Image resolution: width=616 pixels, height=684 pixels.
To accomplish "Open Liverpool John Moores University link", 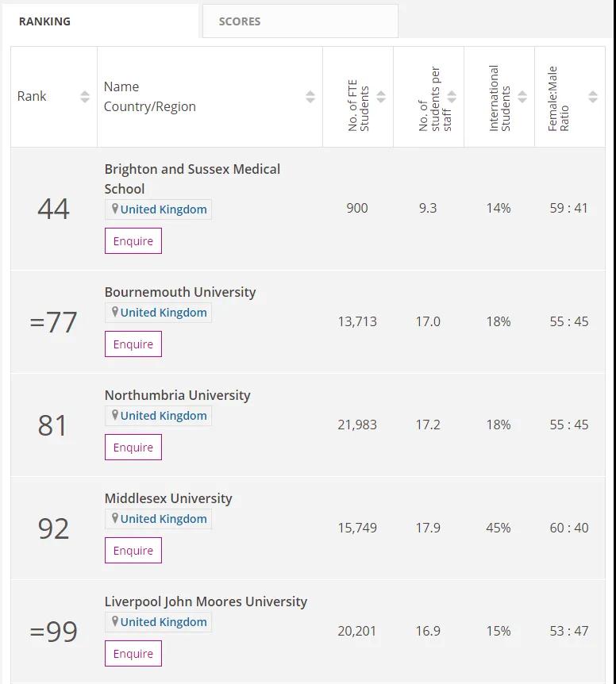I will pos(206,601).
